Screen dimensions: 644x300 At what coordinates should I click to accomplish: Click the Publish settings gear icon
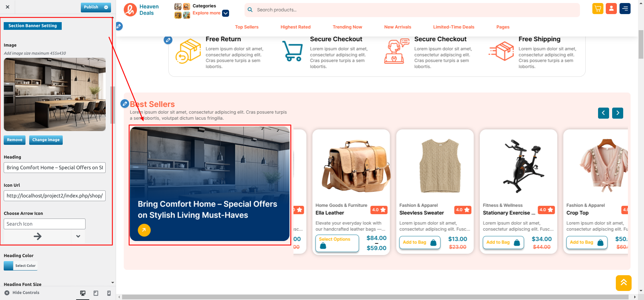click(106, 7)
